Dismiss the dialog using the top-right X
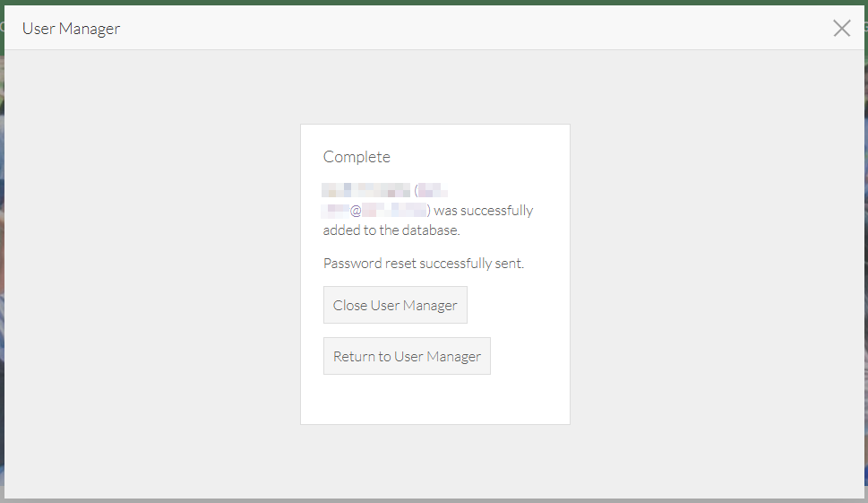Image resolution: width=868 pixels, height=503 pixels. (x=841, y=28)
